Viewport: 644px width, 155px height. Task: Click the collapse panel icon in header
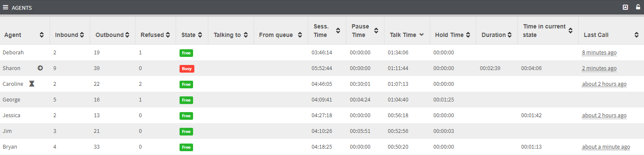click(x=625, y=7)
